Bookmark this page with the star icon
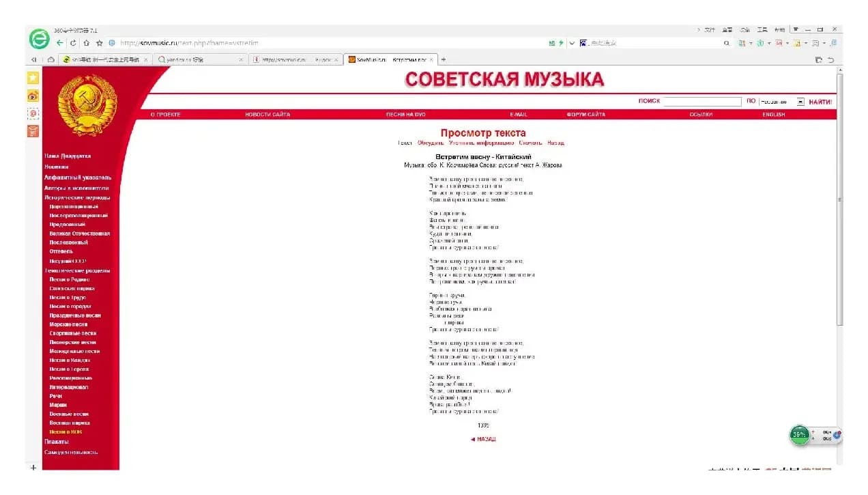The height and width of the screenshot is (495, 868). (100, 43)
